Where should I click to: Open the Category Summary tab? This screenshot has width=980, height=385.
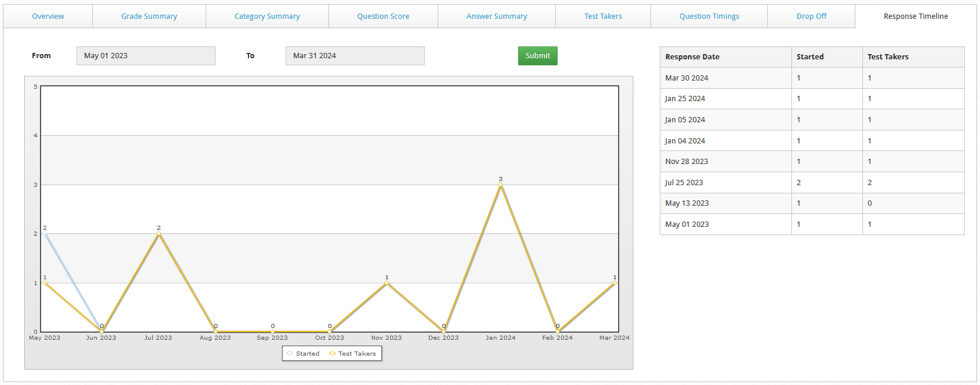tap(267, 16)
